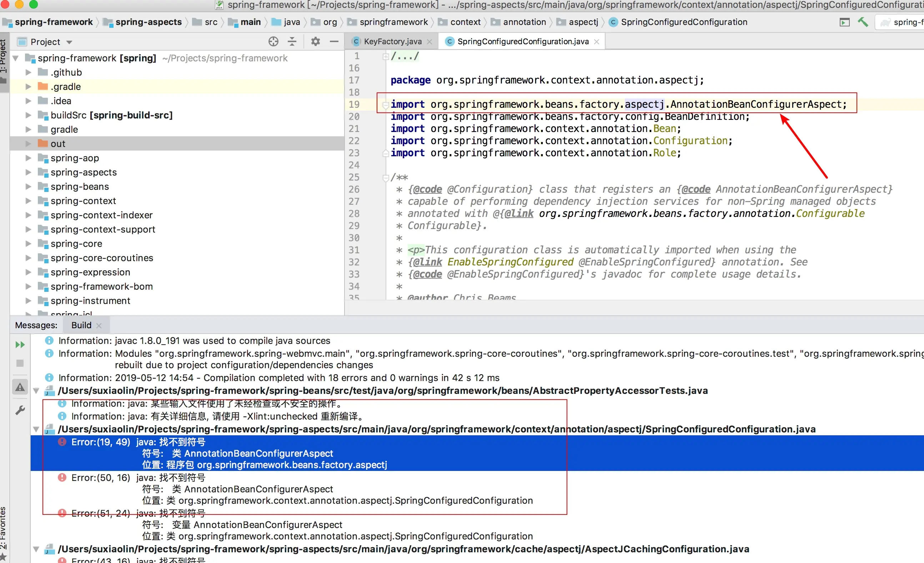The image size is (924, 563).
Task: Click the spring-aspects breadcrumb in navigation bar
Action: pyautogui.click(x=149, y=22)
